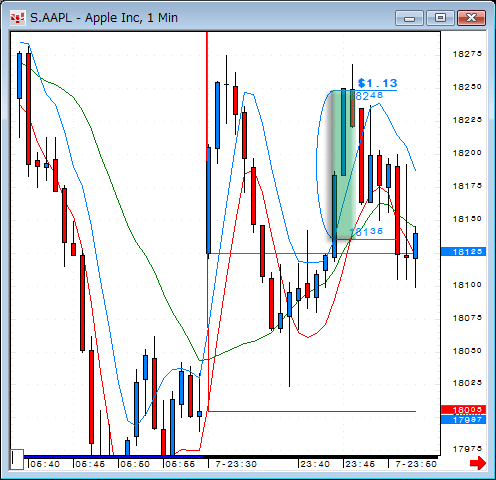Screen dimensions: 496x480
Task: Click the 23:40 time axis label
Action: [x=315, y=464]
